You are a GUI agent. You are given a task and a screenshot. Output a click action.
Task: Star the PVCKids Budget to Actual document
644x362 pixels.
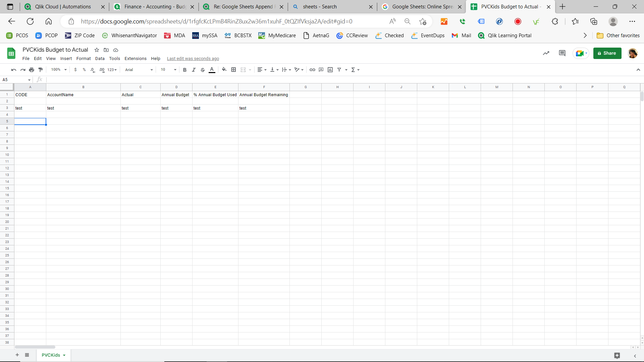pos(97,50)
